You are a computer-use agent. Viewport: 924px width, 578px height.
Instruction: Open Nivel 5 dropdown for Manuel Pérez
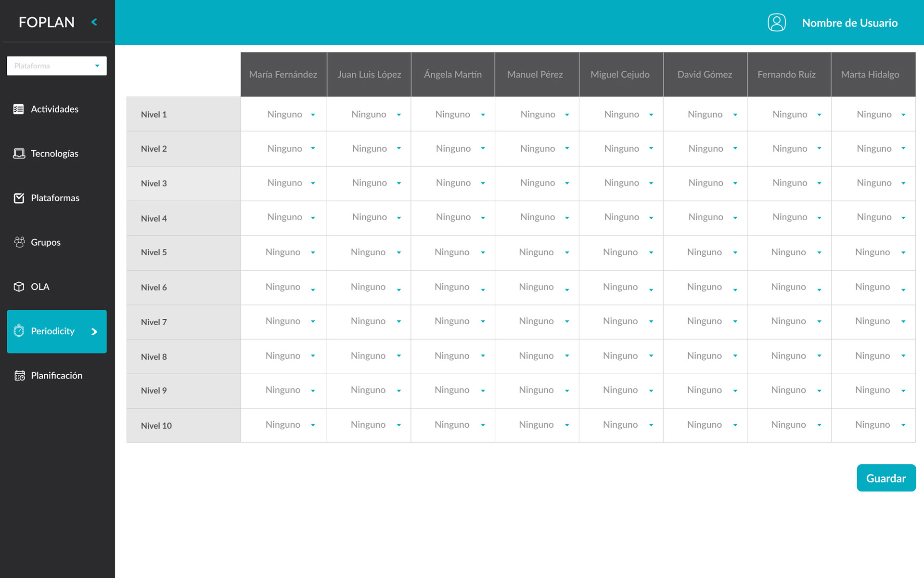pos(543,252)
